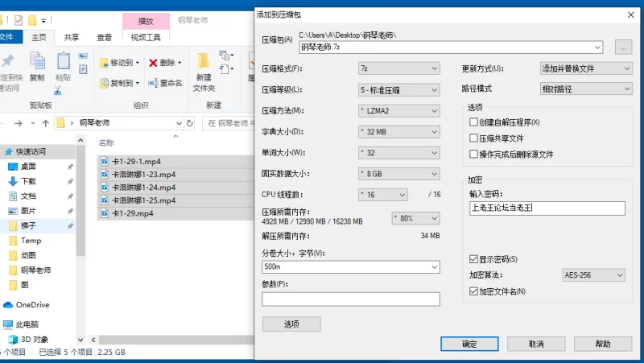Image resolution: width=644 pixels, height=363 pixels.
Task: Click the 参数 parameters input field
Action: (351, 299)
